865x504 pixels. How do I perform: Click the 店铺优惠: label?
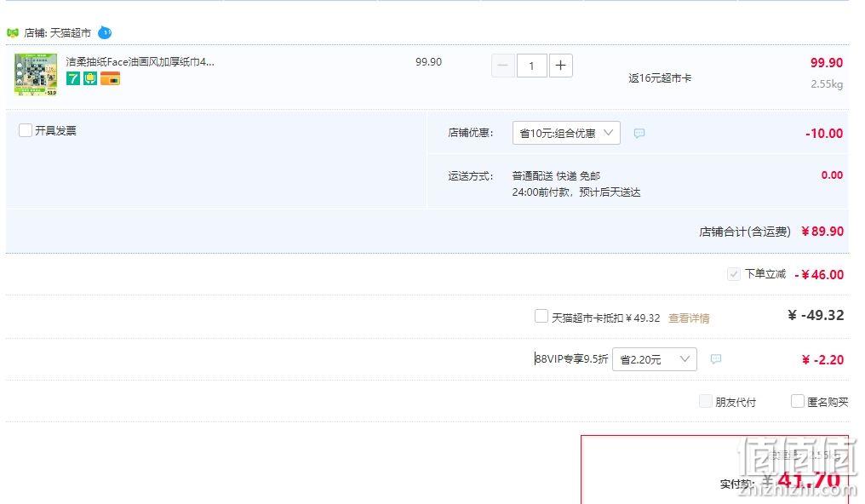point(471,133)
